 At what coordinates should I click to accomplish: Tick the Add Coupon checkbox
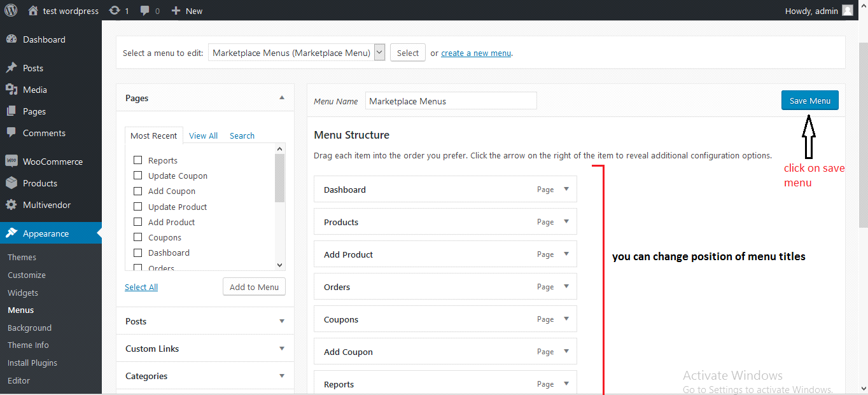137,191
